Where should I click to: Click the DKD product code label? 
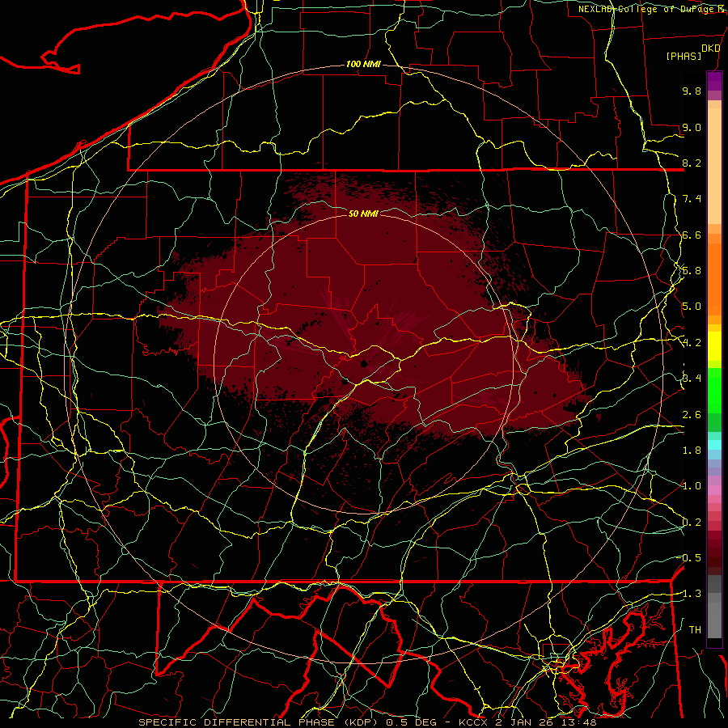click(711, 49)
